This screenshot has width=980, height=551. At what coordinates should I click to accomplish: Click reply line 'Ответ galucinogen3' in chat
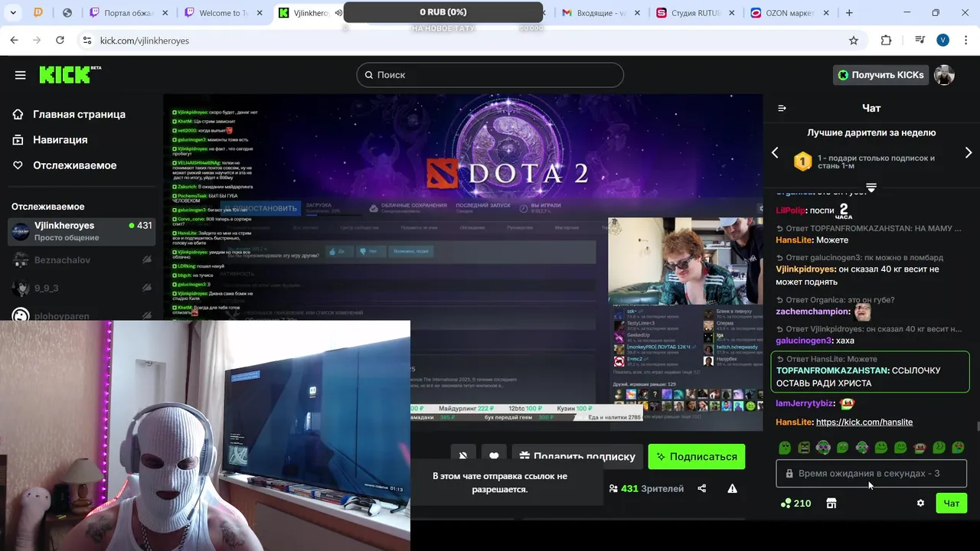860,258
